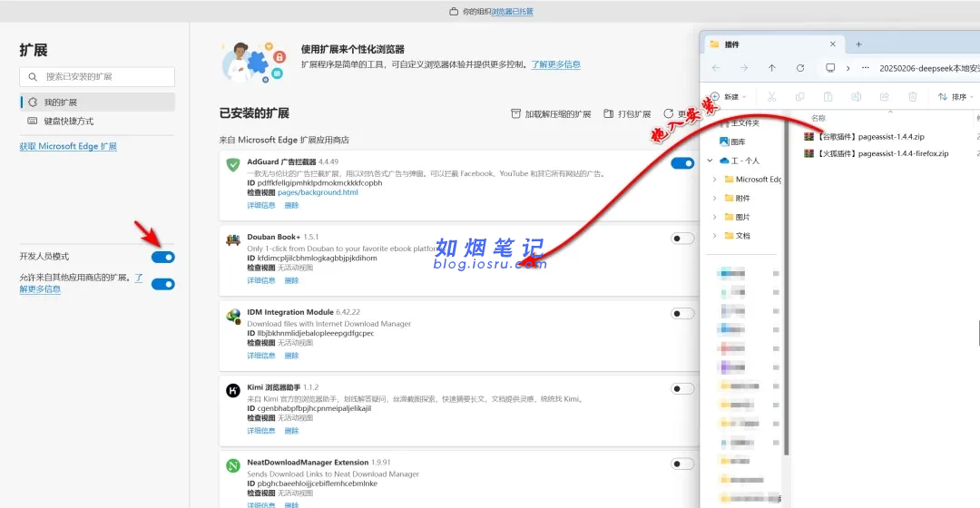The image size is (980, 508).
Task: Select 【火狐插件】pageassist-1.4.4-firefox.zip file
Action: click(x=877, y=153)
